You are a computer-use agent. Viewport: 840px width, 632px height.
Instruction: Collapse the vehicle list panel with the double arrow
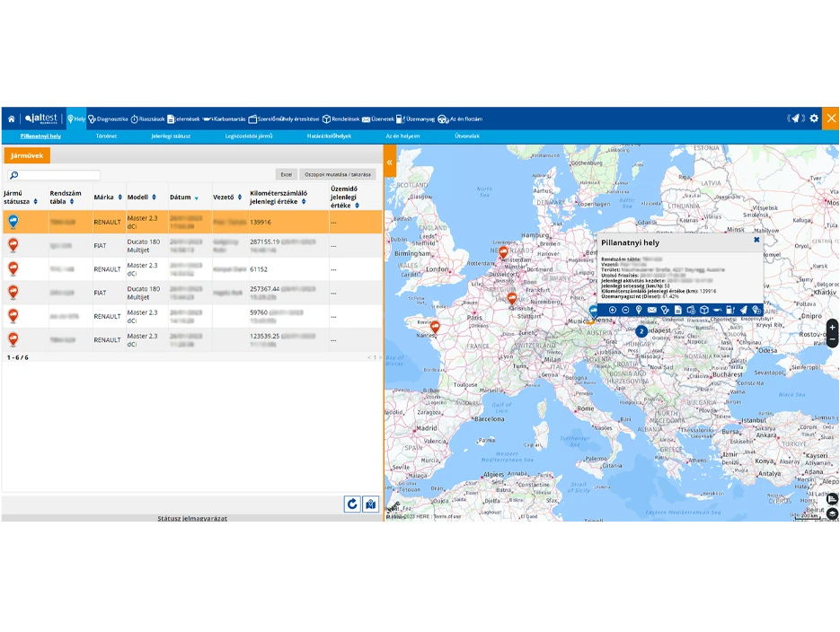390,162
